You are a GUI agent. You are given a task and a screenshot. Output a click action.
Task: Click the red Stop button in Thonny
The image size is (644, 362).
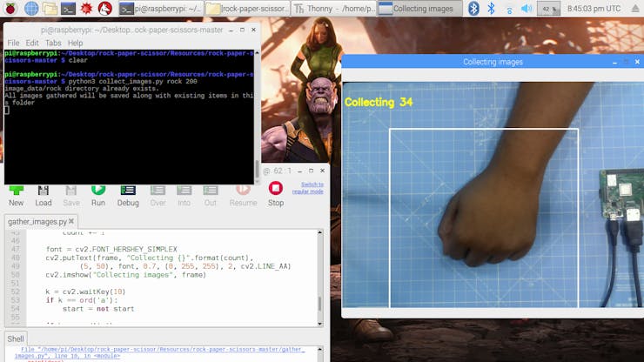click(276, 194)
